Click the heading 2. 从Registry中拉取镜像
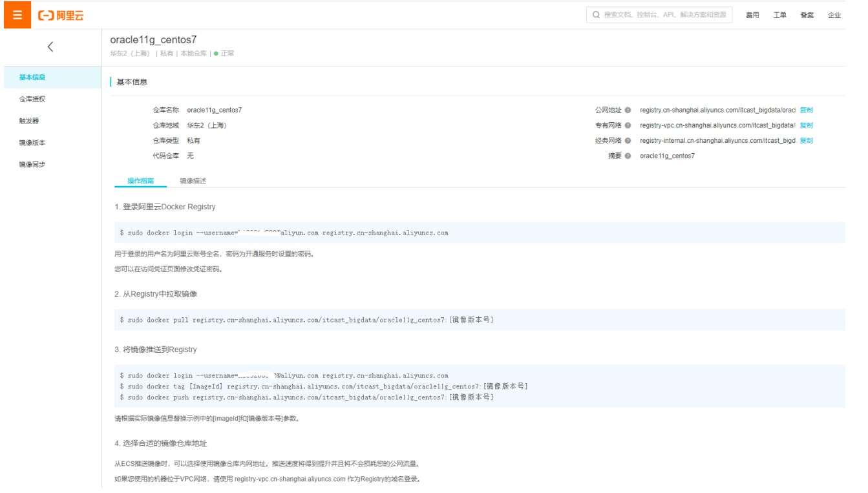The height and width of the screenshot is (493, 868). (x=156, y=294)
